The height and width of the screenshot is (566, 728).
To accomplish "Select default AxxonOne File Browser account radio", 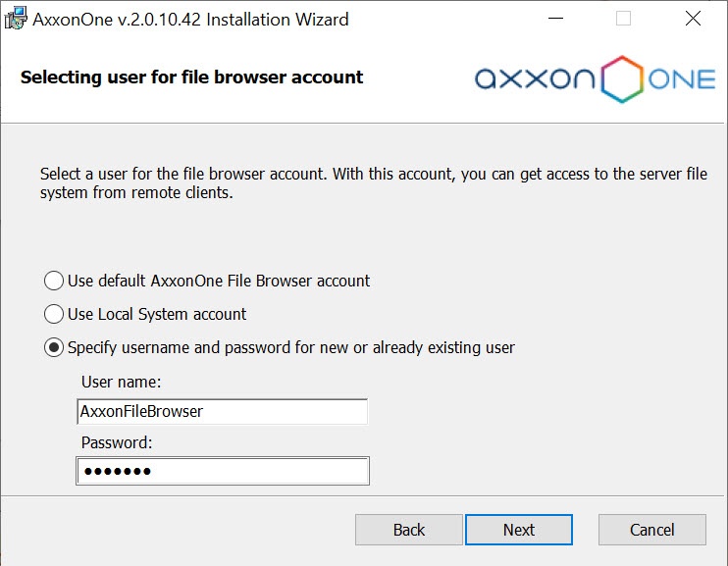I will click(54, 282).
